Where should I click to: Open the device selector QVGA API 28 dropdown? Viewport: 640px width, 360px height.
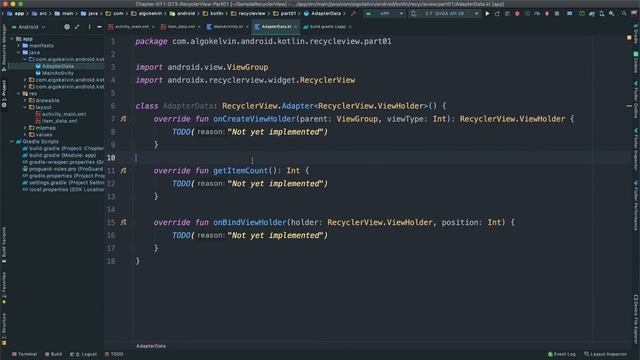445,13
